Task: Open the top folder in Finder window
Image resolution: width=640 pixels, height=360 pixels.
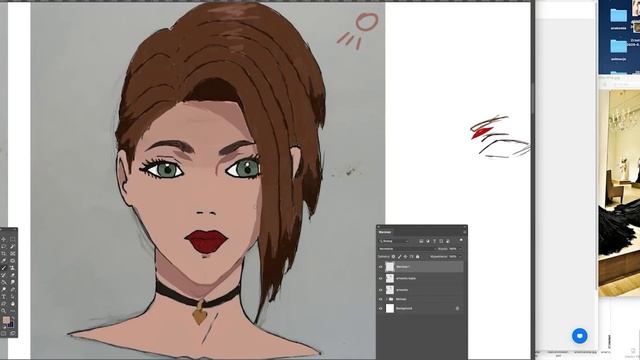Action: (619, 16)
